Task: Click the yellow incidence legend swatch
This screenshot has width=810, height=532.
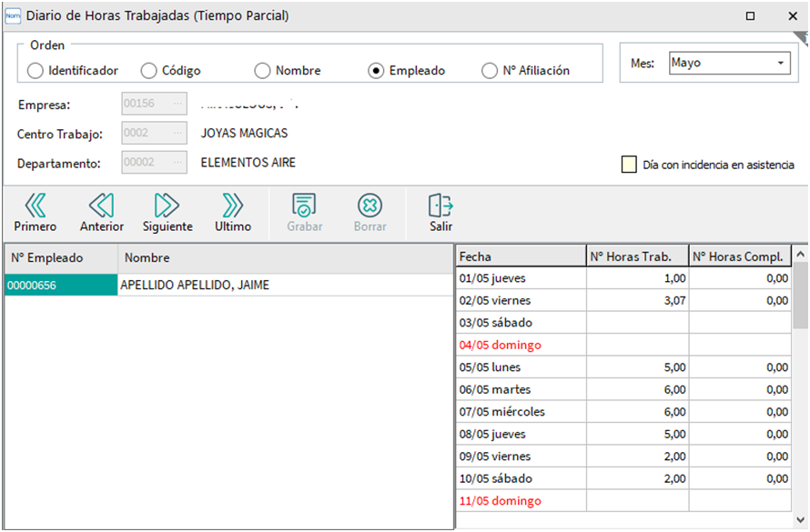Action: click(629, 165)
